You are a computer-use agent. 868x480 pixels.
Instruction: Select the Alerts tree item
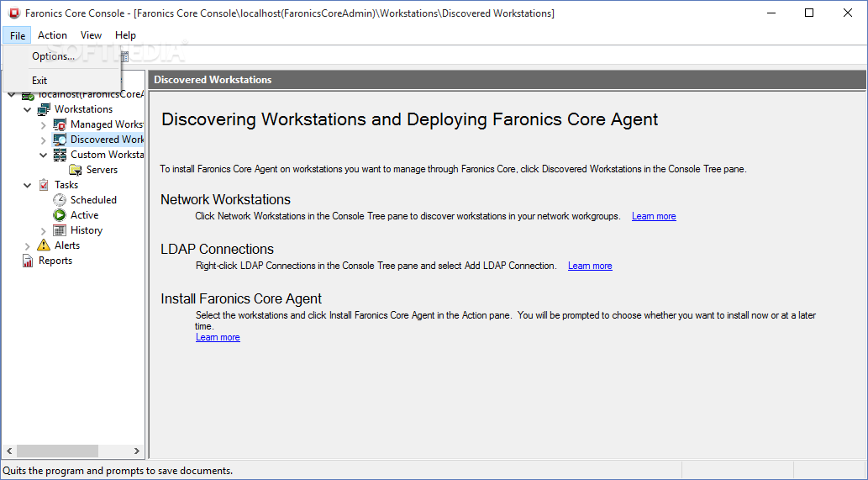point(67,245)
